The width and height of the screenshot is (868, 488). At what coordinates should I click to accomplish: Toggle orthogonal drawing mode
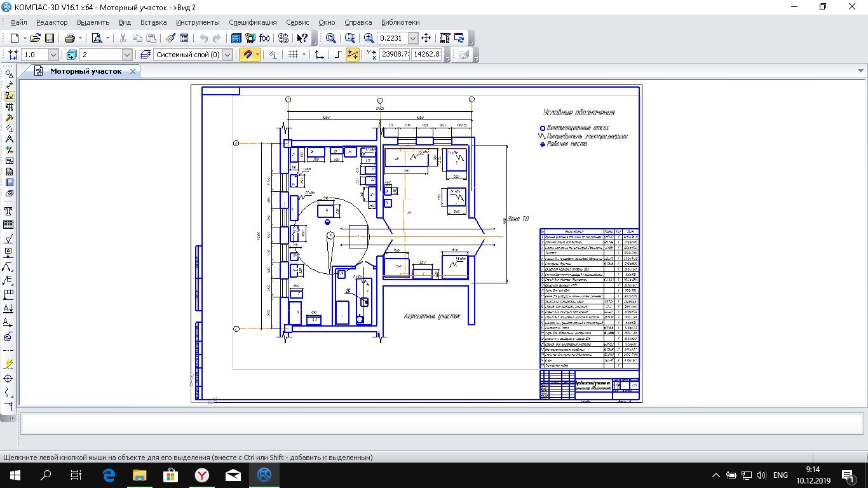click(338, 55)
